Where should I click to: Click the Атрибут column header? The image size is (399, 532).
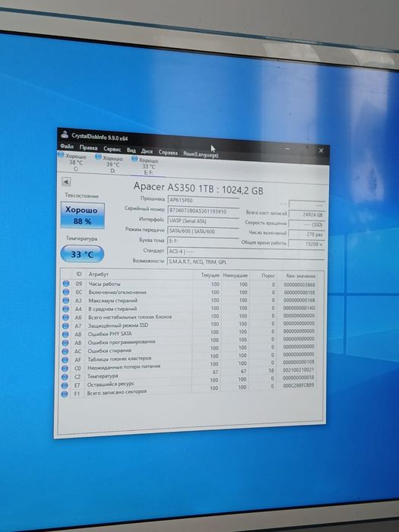(99, 274)
